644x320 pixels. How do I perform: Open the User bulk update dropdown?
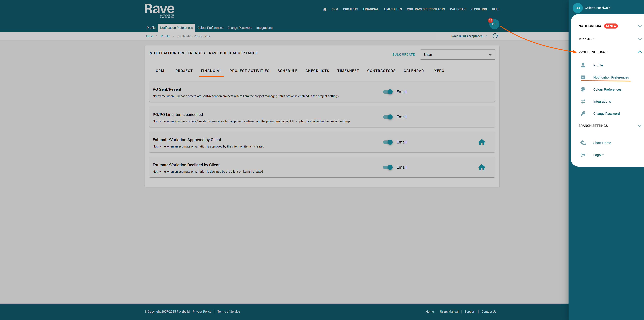pos(457,55)
